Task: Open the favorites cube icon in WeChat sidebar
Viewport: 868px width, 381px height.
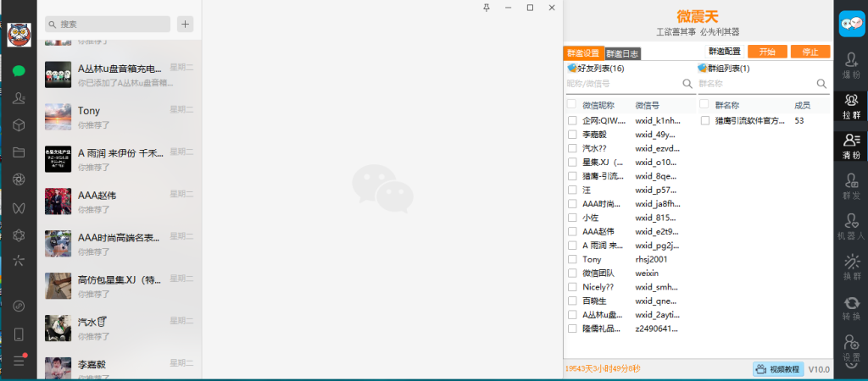Action: (19, 125)
